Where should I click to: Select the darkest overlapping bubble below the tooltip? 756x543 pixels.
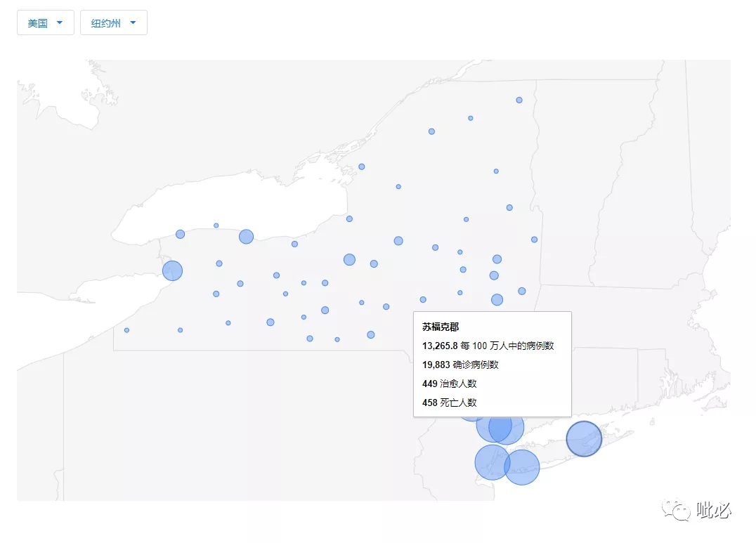(x=500, y=427)
